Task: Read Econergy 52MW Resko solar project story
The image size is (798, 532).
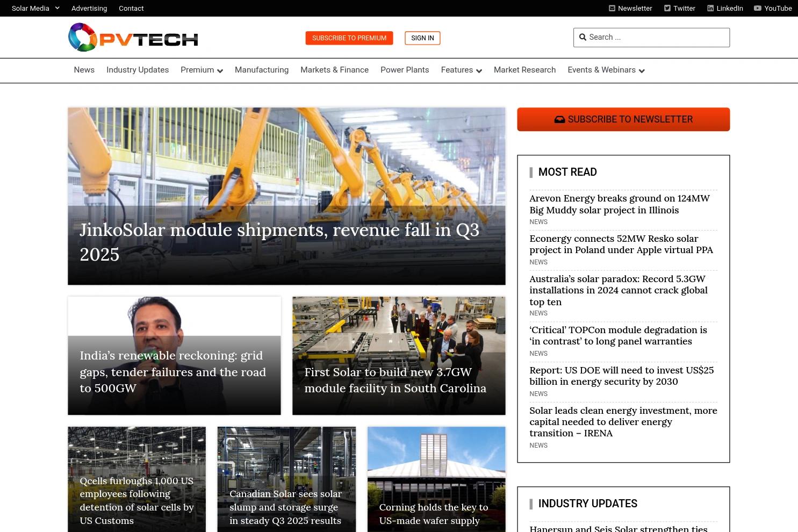Action: coord(621,244)
